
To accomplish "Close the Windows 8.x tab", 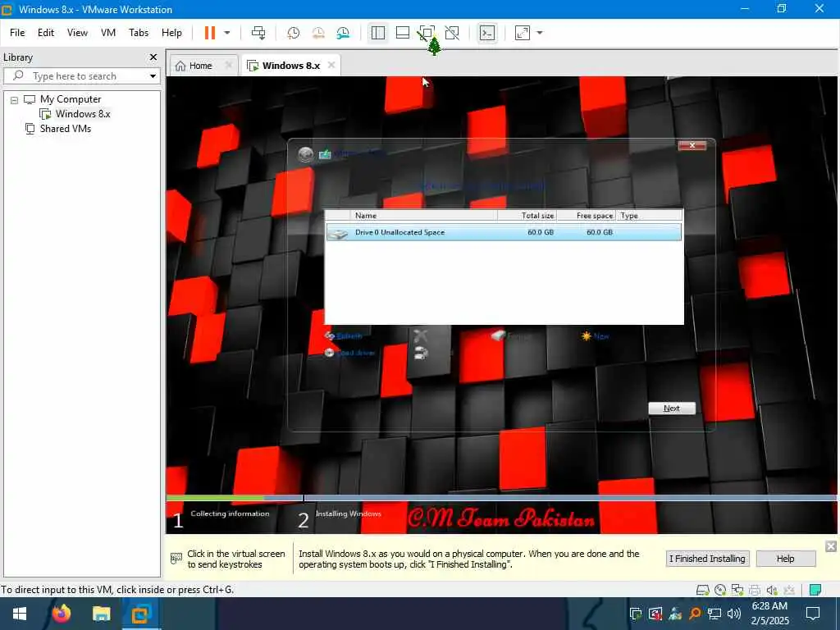I will pyautogui.click(x=331, y=65).
